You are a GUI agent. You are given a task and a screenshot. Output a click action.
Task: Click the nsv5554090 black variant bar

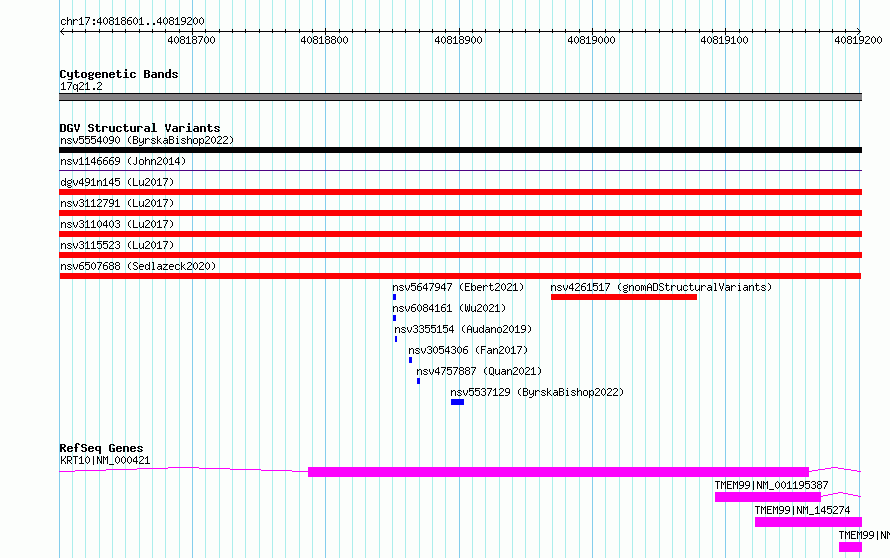(460, 150)
